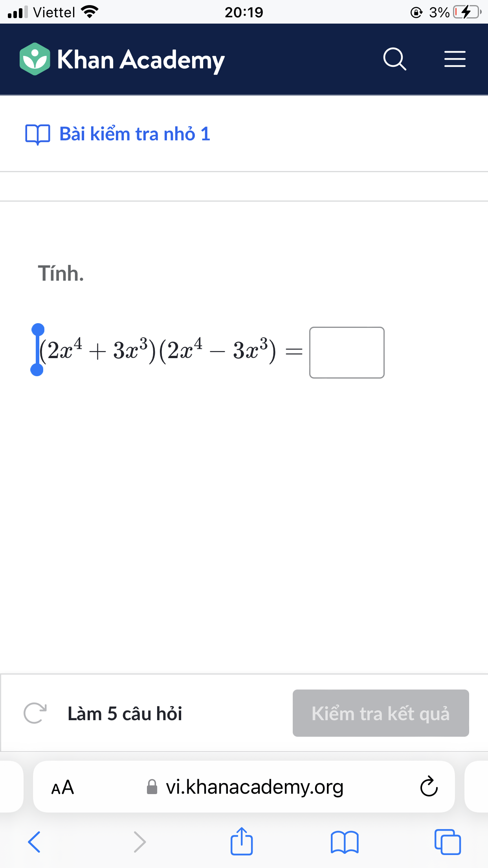The image size is (488, 868).
Task: Tap Safari forward arrow
Action: [139, 842]
